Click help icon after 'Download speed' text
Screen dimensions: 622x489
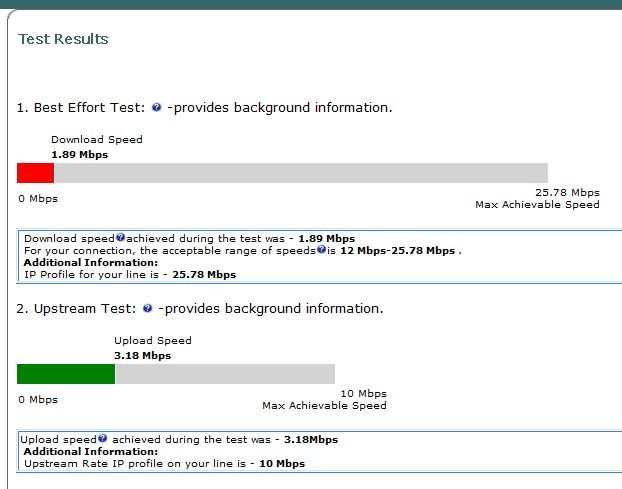(121, 238)
